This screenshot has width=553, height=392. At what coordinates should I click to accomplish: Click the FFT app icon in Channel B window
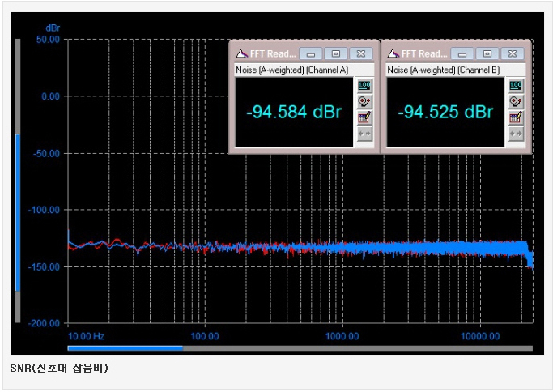tap(393, 53)
